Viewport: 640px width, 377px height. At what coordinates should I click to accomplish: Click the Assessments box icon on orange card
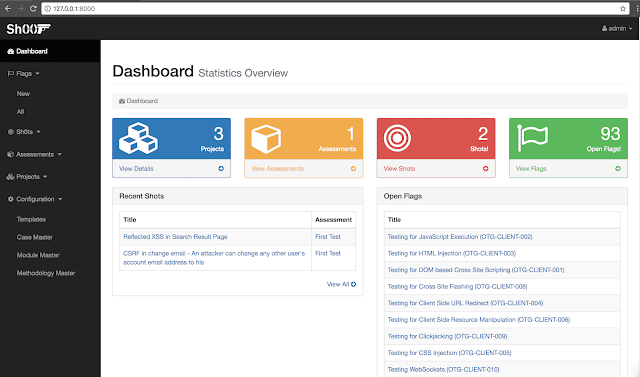pyautogui.click(x=266, y=139)
